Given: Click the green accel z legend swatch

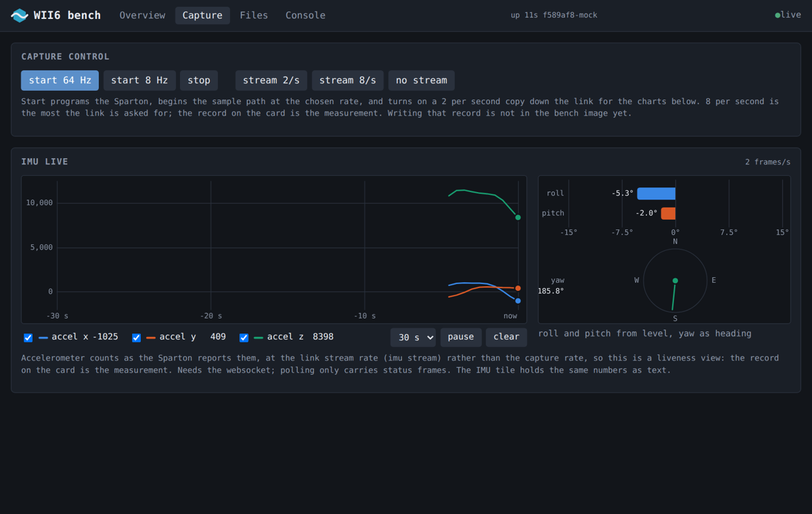Looking at the screenshot, I should [x=258, y=337].
